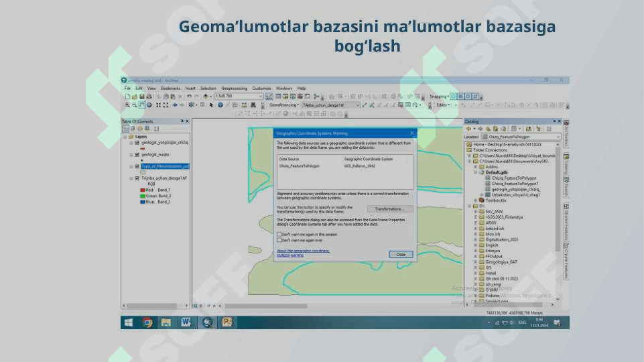Open the Geoprocessing menu
Image resolution: width=644 pixels, height=362 pixels.
[x=234, y=88]
